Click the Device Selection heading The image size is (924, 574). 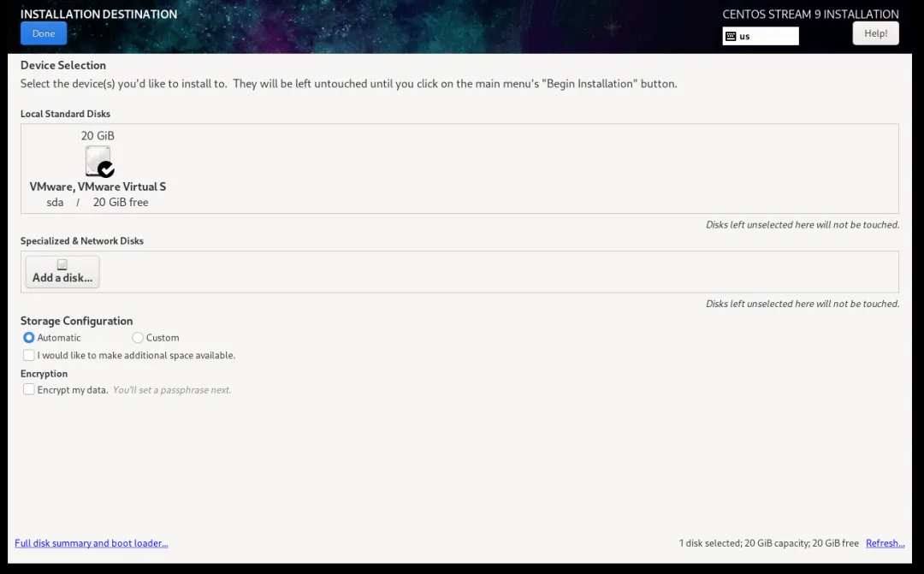pos(63,65)
